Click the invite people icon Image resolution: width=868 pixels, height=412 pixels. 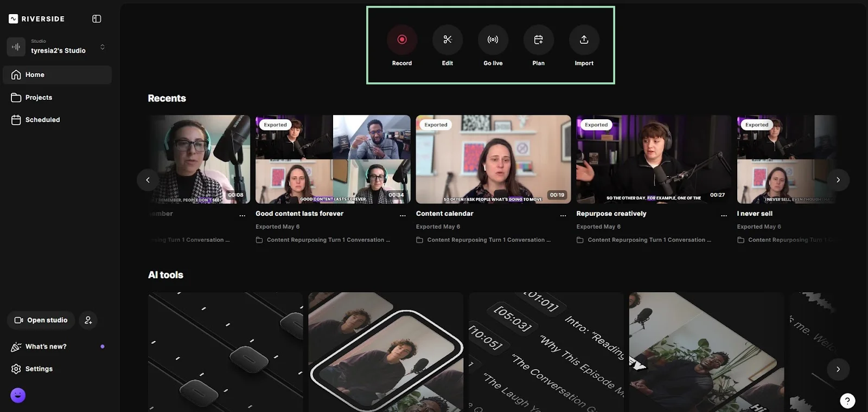pyautogui.click(x=88, y=320)
